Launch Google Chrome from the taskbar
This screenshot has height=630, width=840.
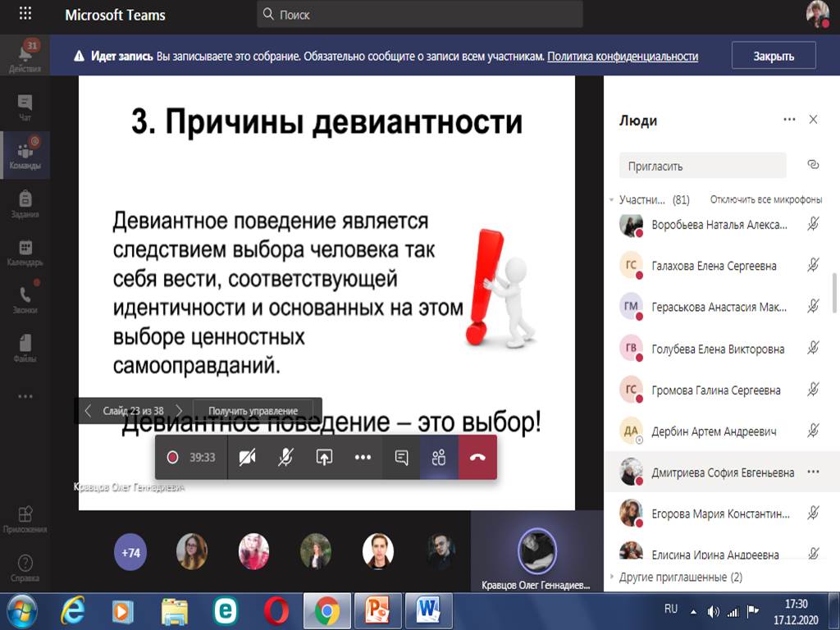326,610
